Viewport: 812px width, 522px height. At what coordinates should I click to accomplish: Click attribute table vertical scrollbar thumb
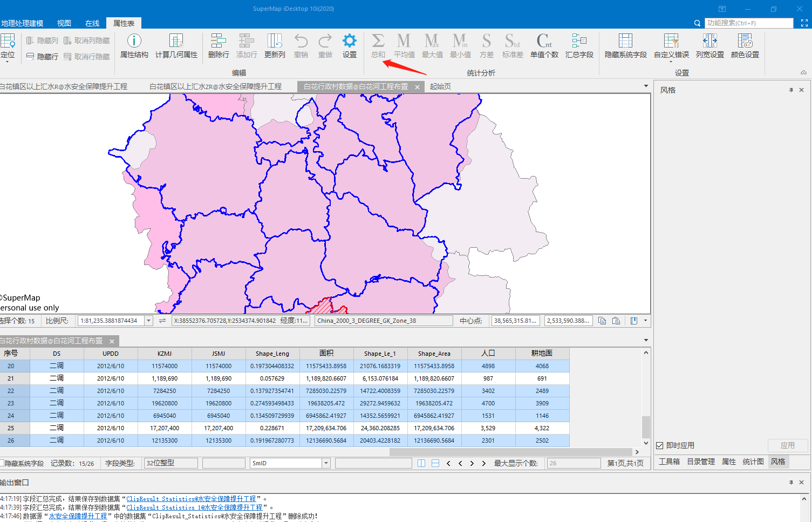[645, 426]
